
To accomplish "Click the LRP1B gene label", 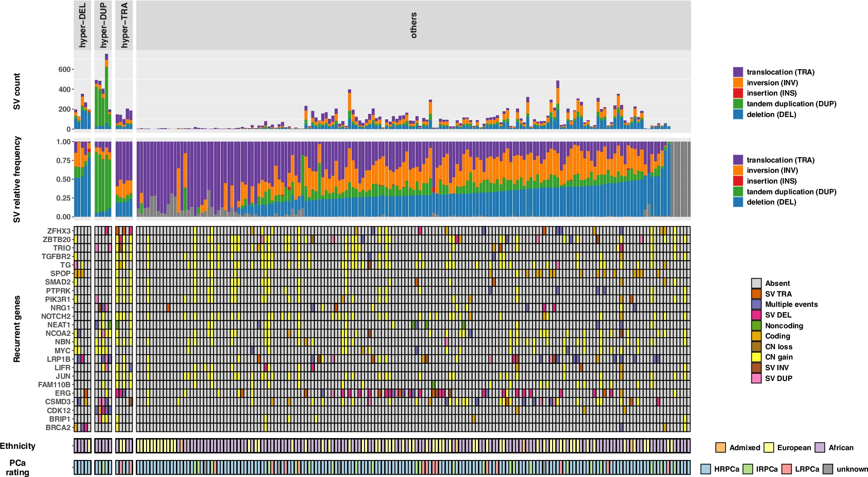I will (59, 359).
